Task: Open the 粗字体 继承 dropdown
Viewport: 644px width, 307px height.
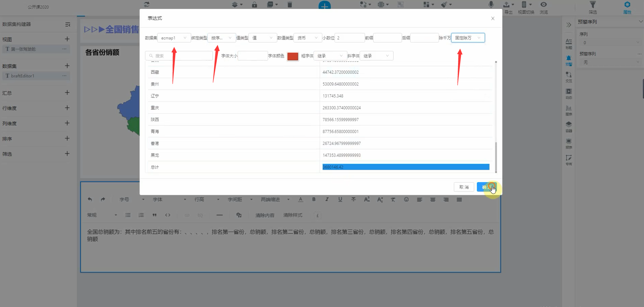Action: pyautogui.click(x=330, y=56)
